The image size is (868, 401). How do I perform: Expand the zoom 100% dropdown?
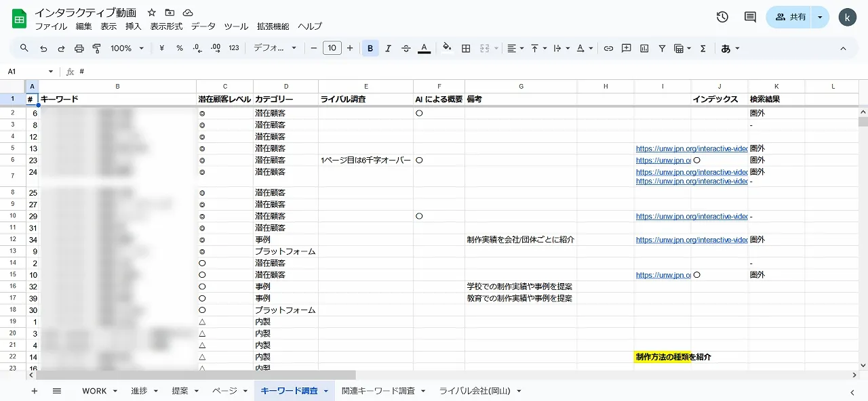tap(127, 48)
